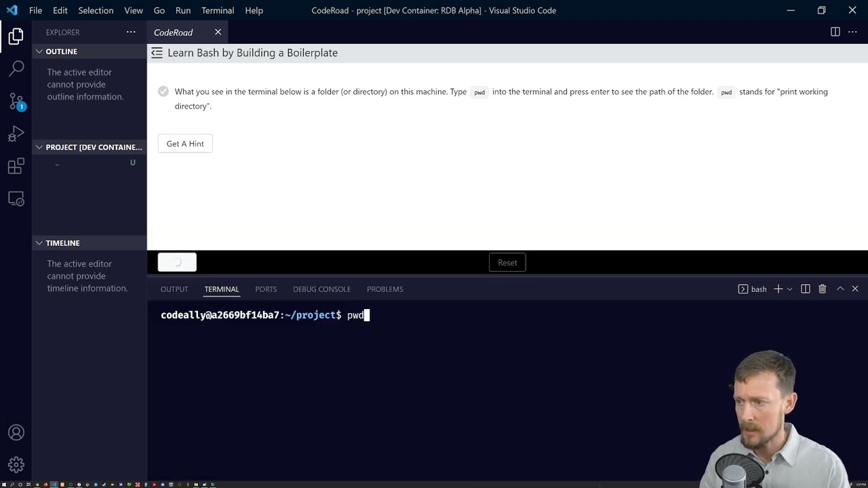Toggle the CodeRoad lesson menu icon
The image size is (868, 488).
click(157, 53)
